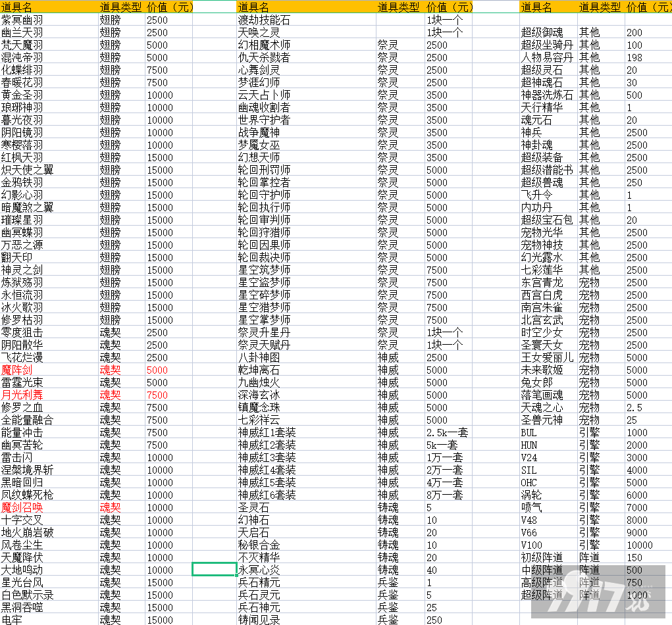Select the 黄金圣羽 row name

pos(22,95)
